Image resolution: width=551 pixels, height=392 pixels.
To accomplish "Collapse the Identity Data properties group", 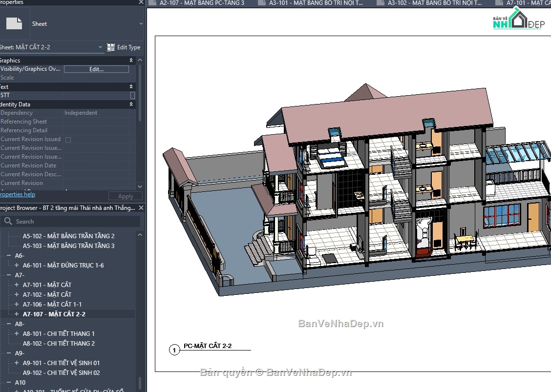I will point(131,104).
